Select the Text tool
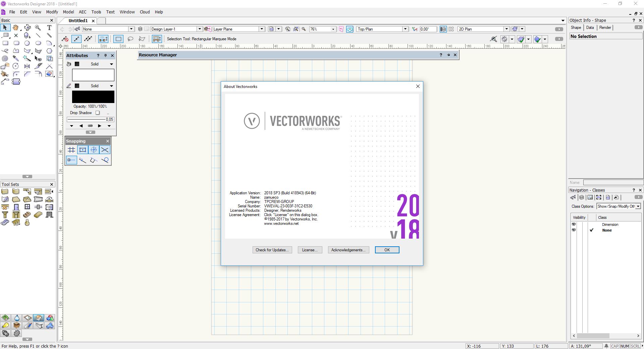 point(49,28)
